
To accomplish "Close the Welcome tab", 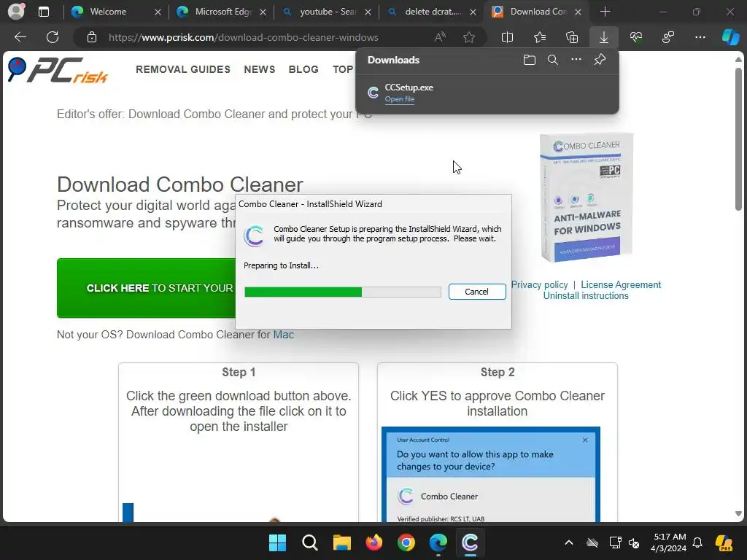I will (x=158, y=12).
